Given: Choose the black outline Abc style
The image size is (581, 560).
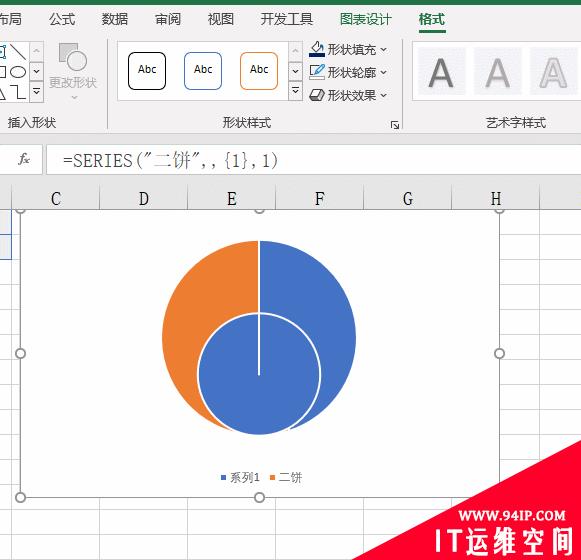Looking at the screenshot, I should click(x=147, y=71).
